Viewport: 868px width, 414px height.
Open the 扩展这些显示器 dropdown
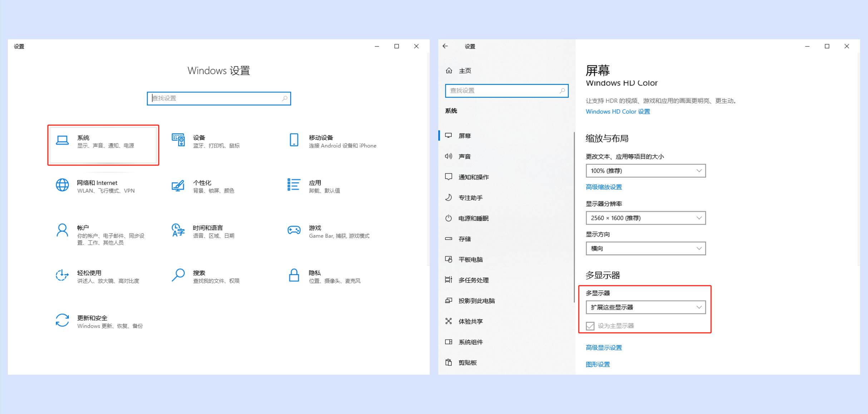(x=646, y=307)
